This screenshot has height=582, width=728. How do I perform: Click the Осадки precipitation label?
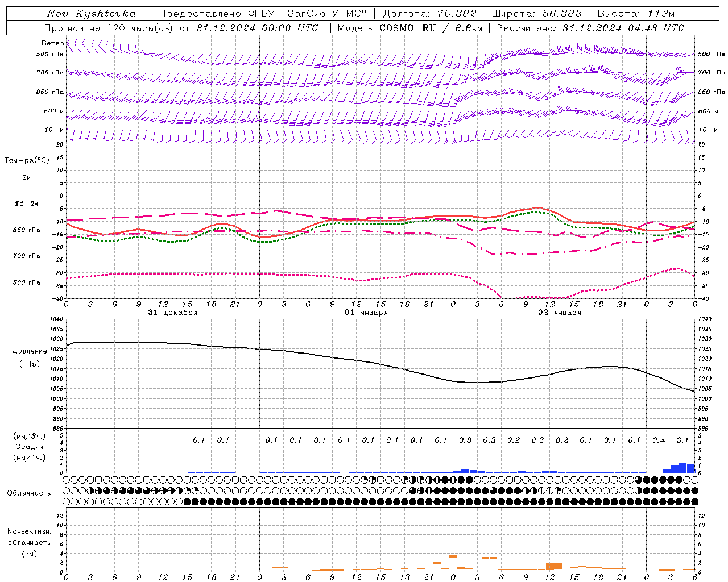tap(30, 447)
